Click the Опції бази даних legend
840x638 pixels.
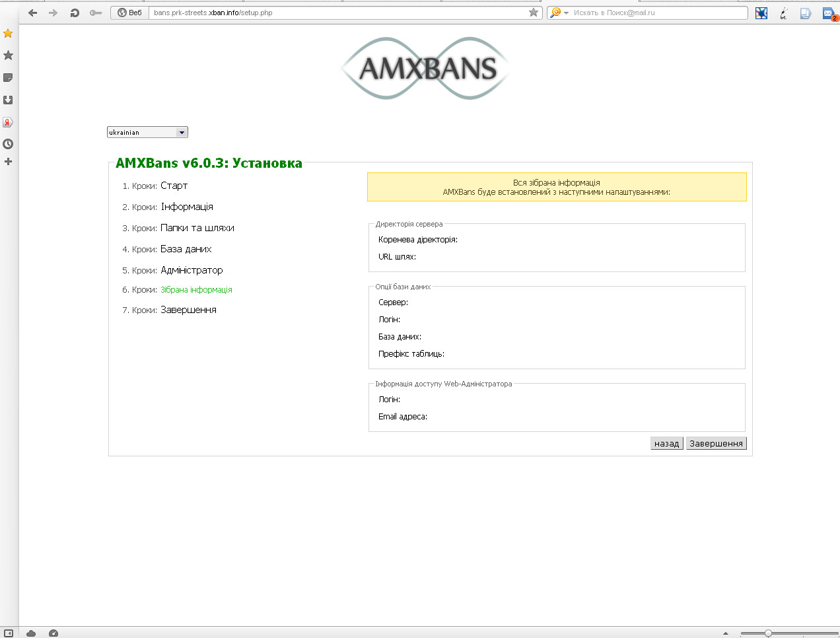click(403, 287)
